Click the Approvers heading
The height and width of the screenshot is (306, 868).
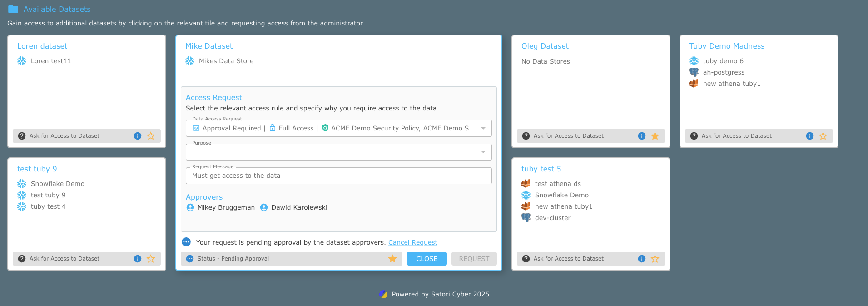pos(204,197)
